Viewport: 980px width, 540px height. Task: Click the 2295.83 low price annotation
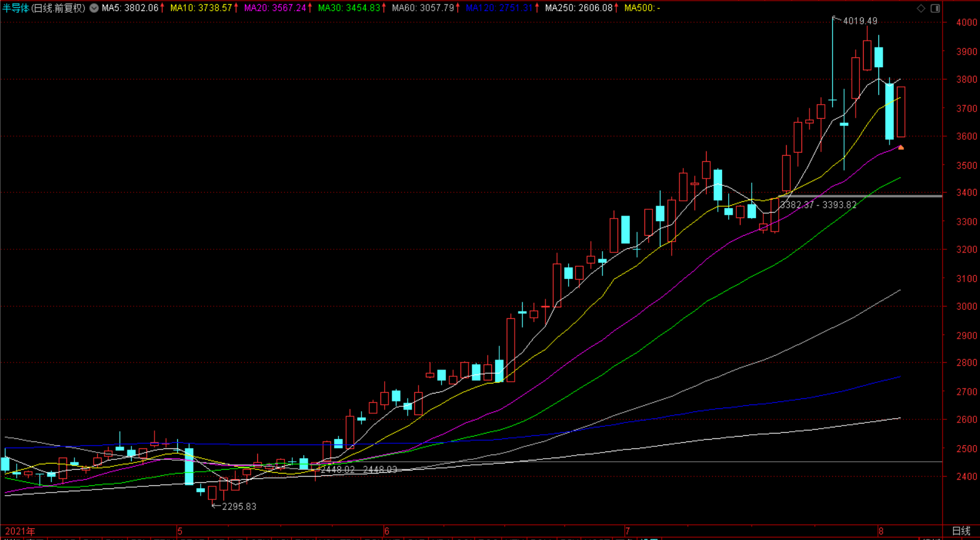click(239, 506)
